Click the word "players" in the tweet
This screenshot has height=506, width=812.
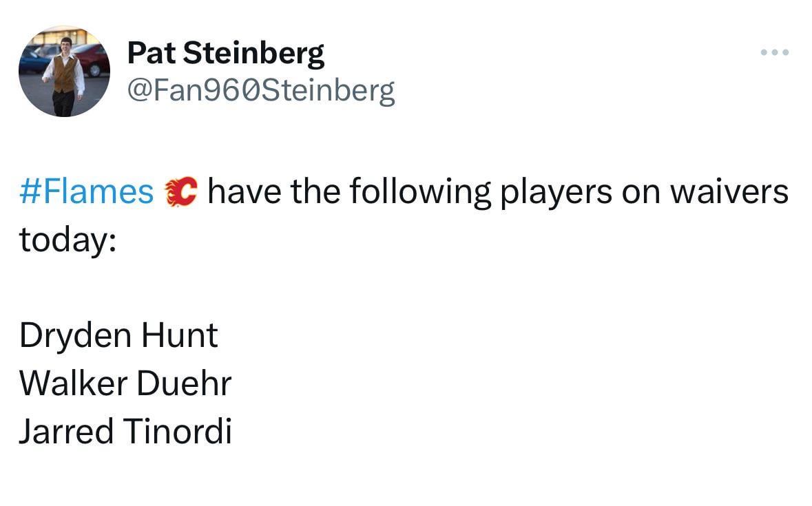pos(556,192)
